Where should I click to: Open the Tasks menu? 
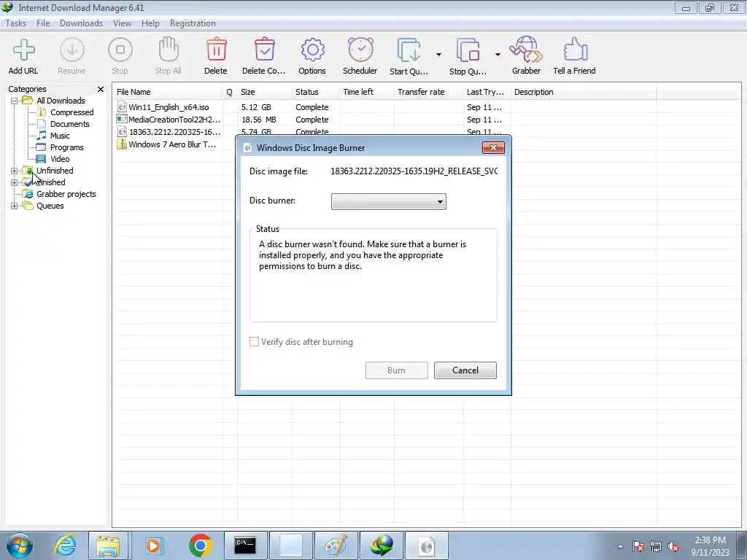pyautogui.click(x=16, y=23)
